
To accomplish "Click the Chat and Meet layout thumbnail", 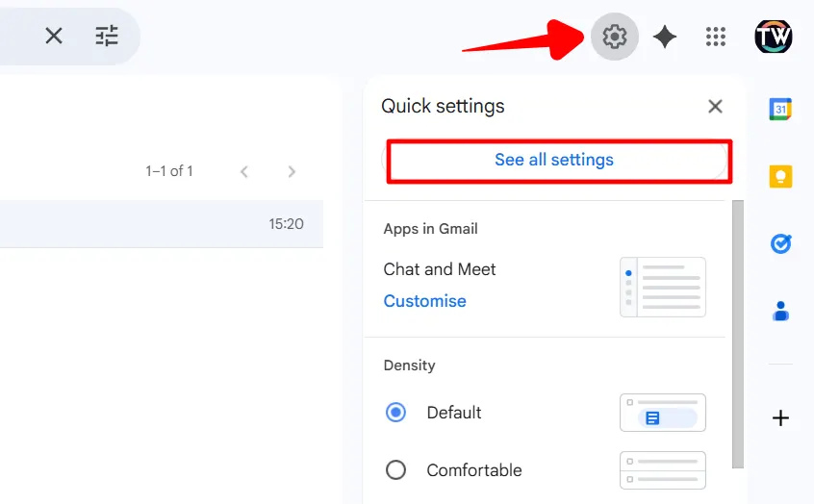I will [663, 287].
